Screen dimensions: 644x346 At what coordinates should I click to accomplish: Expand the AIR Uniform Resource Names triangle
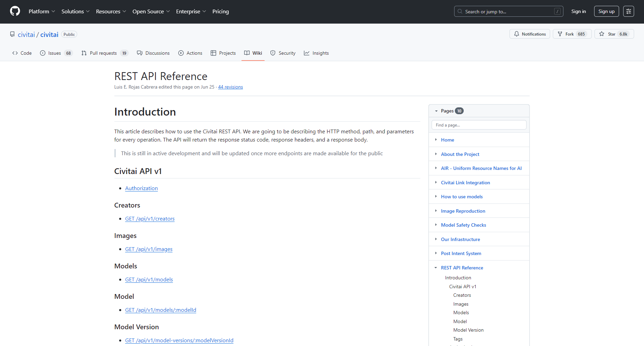(436, 168)
